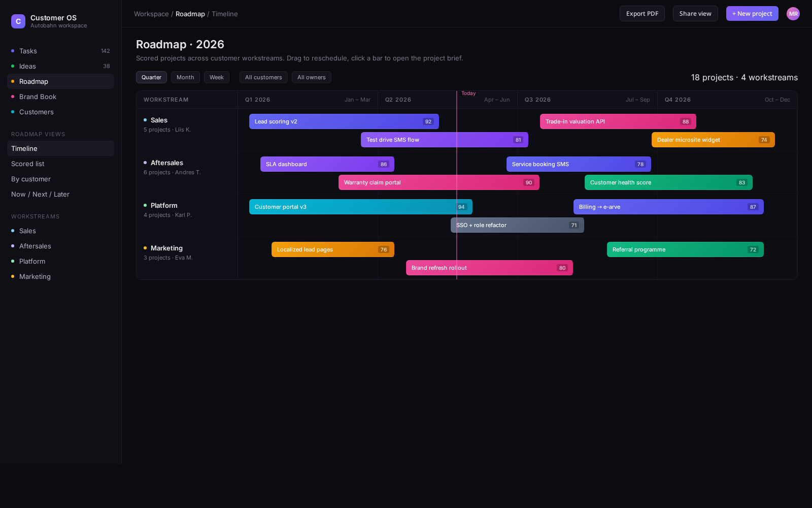Select the Quarter zoom toggle
This screenshot has width=812, height=508.
point(151,77)
